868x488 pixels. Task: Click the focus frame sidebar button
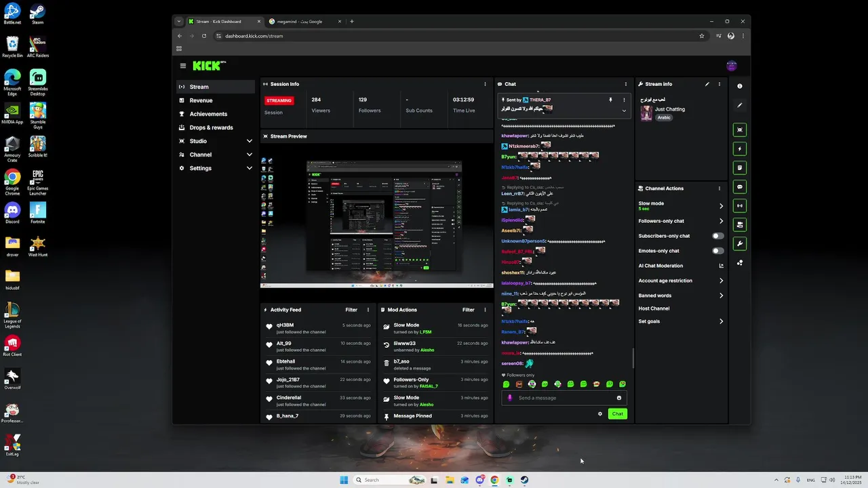point(740,129)
